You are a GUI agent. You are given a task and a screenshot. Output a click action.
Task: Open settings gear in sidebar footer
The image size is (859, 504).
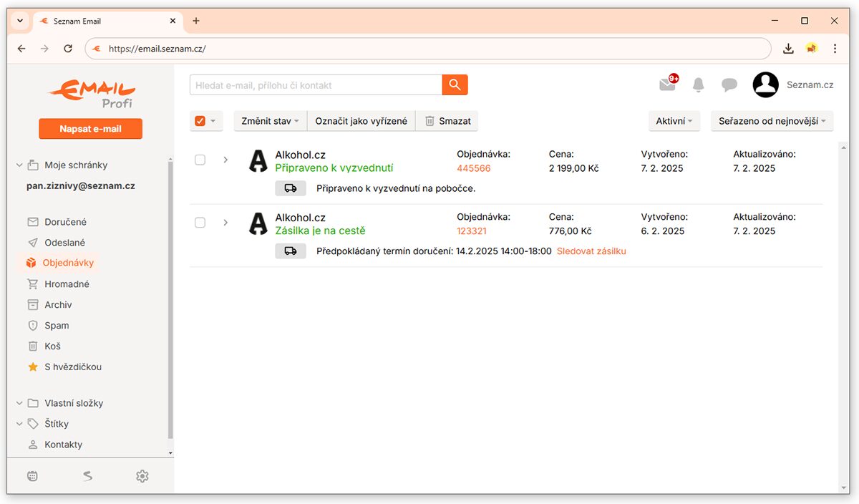pos(142,476)
